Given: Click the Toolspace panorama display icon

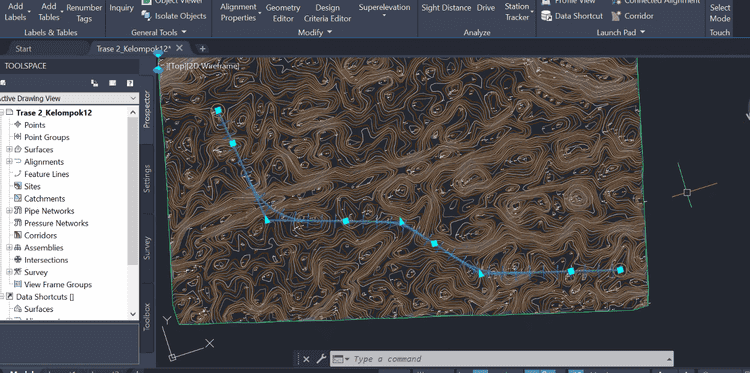Looking at the screenshot, I should (x=112, y=83).
